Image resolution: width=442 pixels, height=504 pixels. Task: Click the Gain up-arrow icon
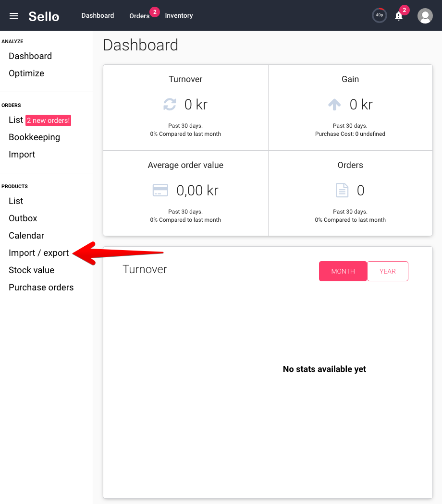point(334,105)
